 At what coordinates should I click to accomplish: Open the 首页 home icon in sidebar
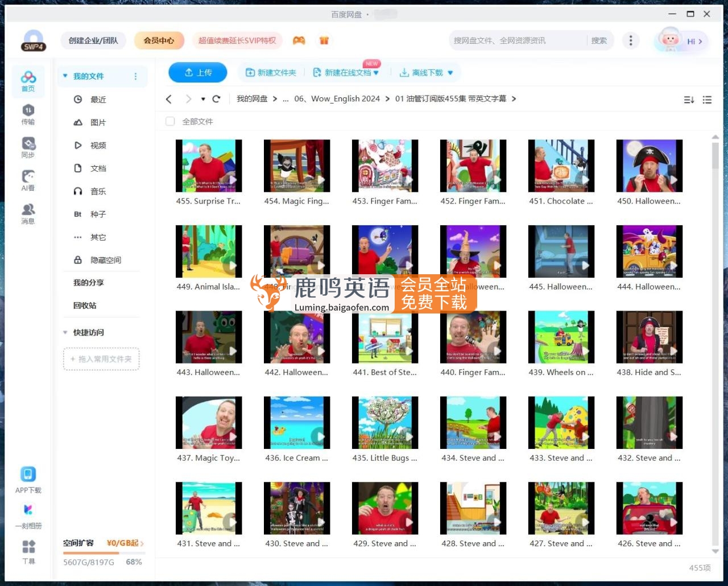[28, 81]
